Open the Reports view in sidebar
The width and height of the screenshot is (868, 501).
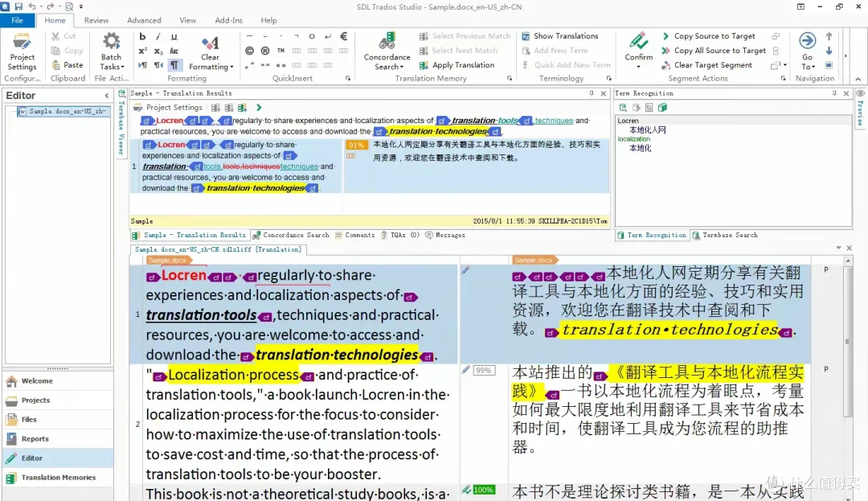point(58,439)
